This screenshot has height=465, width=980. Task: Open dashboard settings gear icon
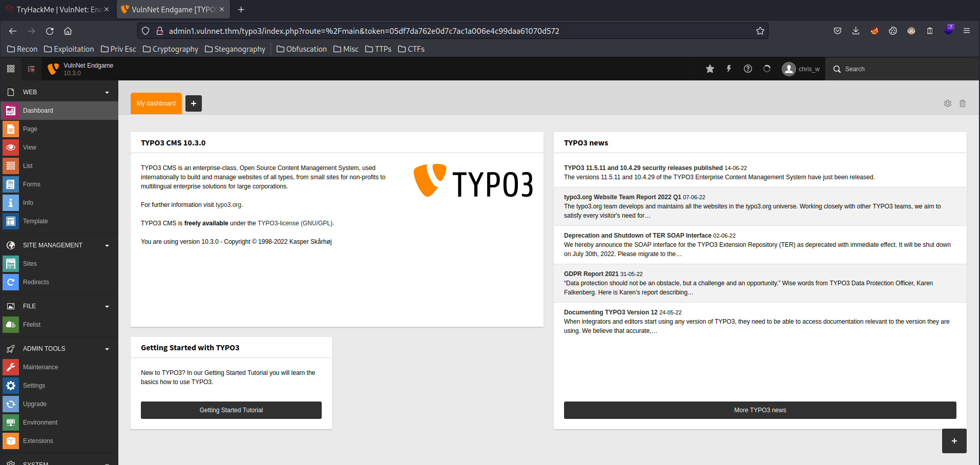coord(948,103)
